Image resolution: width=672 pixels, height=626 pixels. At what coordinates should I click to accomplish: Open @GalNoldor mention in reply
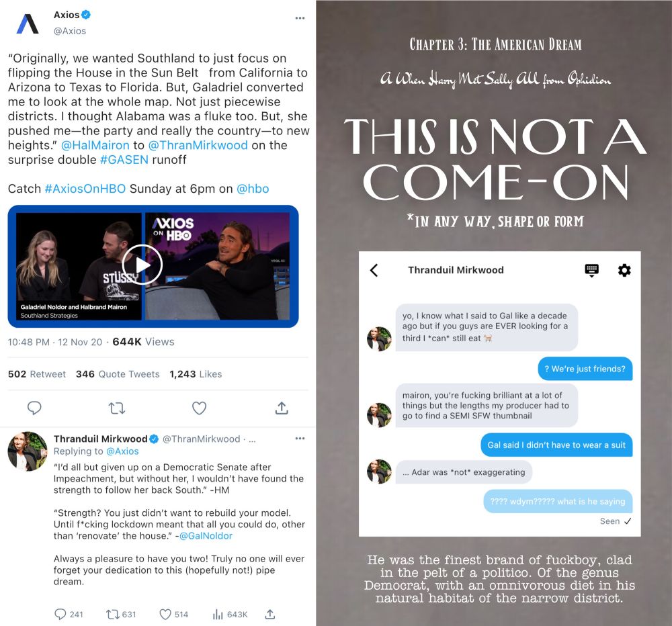(206, 536)
